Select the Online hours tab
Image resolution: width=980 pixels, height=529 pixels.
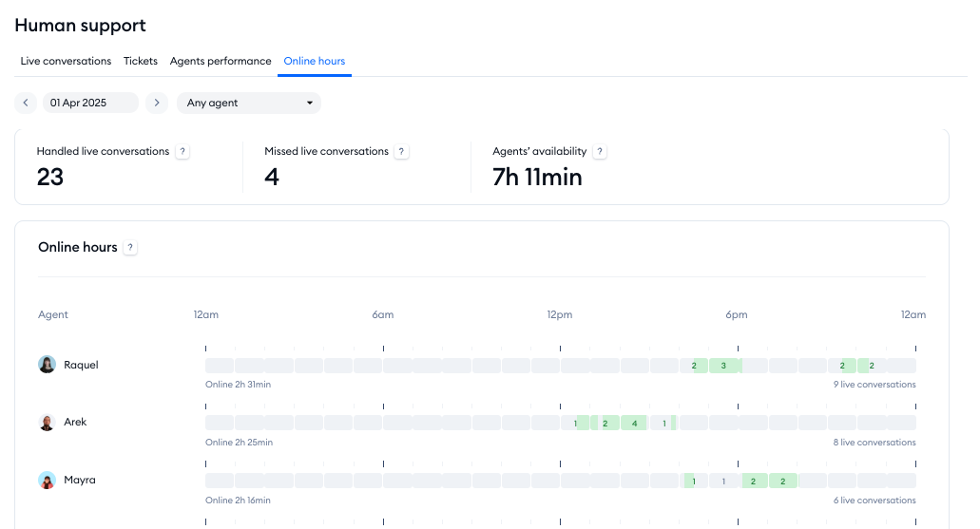[x=315, y=61]
